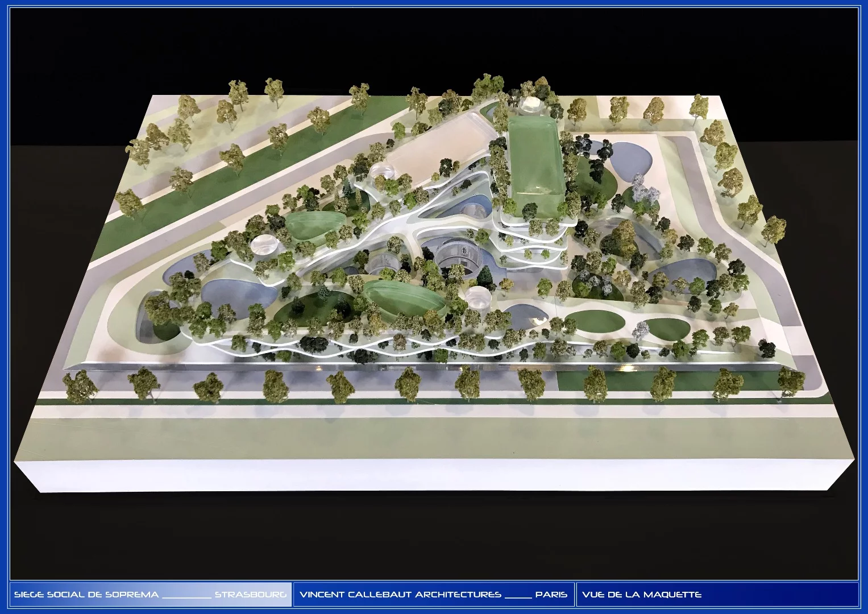The image size is (868, 614).
Task: Click the blank underline before PARIS
Action: [518, 593]
